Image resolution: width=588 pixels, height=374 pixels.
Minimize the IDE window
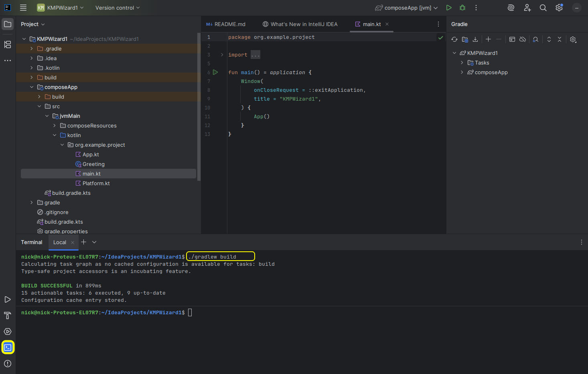coord(576,8)
